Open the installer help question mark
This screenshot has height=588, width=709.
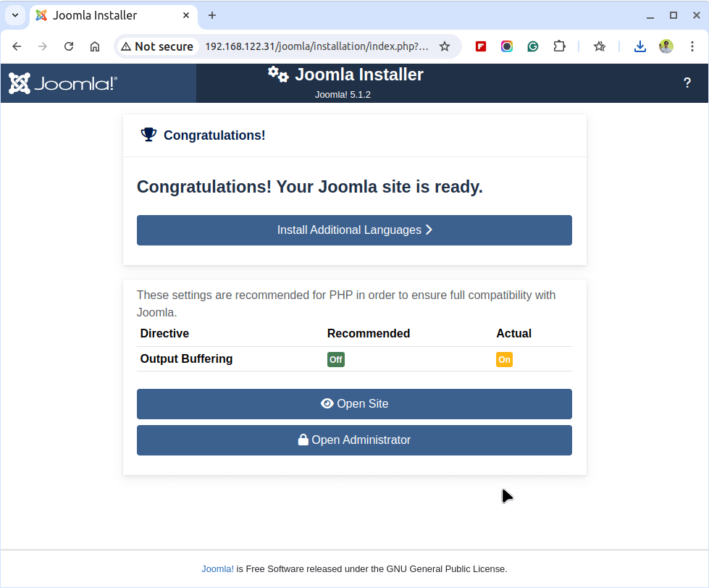(687, 83)
